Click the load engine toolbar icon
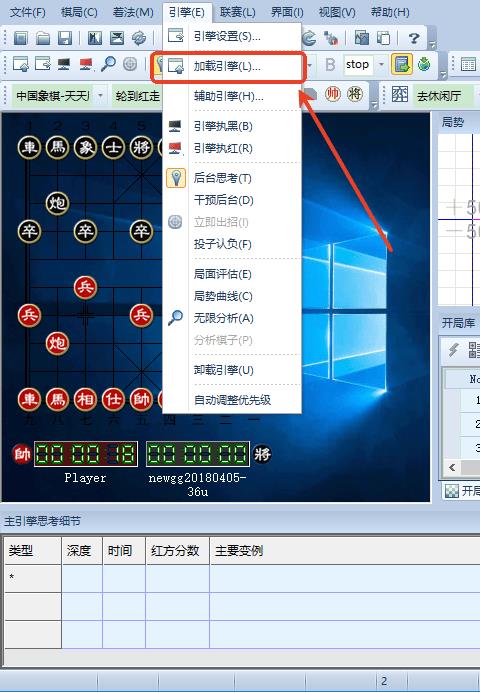The image size is (480, 692). coord(20,64)
